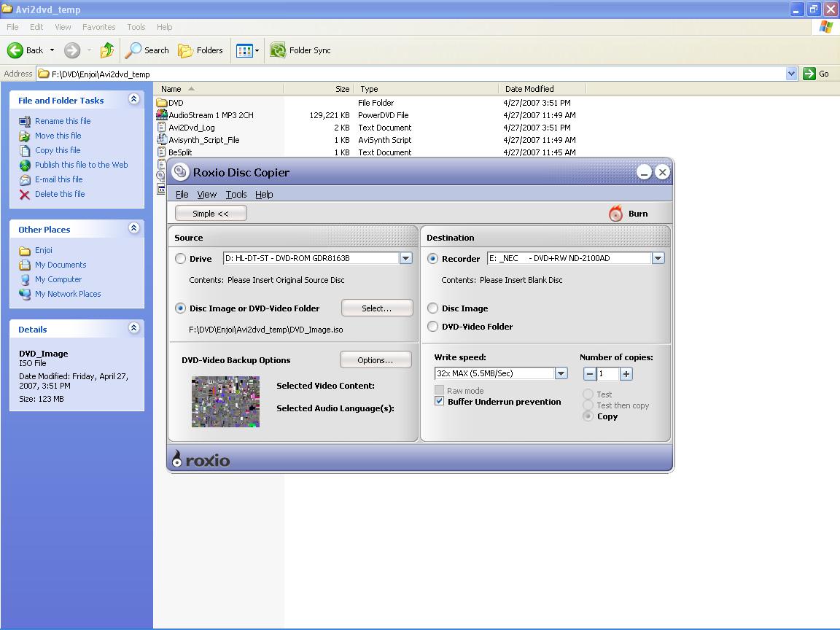Toggle the Folders pane in Explorer

pyautogui.click(x=201, y=50)
